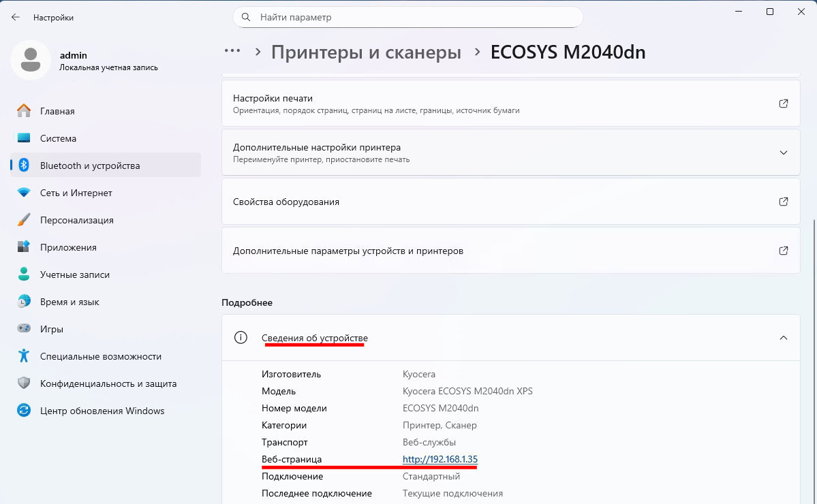Click the Bluetooth icon in sidebar
This screenshot has width=817, height=504.
pos(24,165)
